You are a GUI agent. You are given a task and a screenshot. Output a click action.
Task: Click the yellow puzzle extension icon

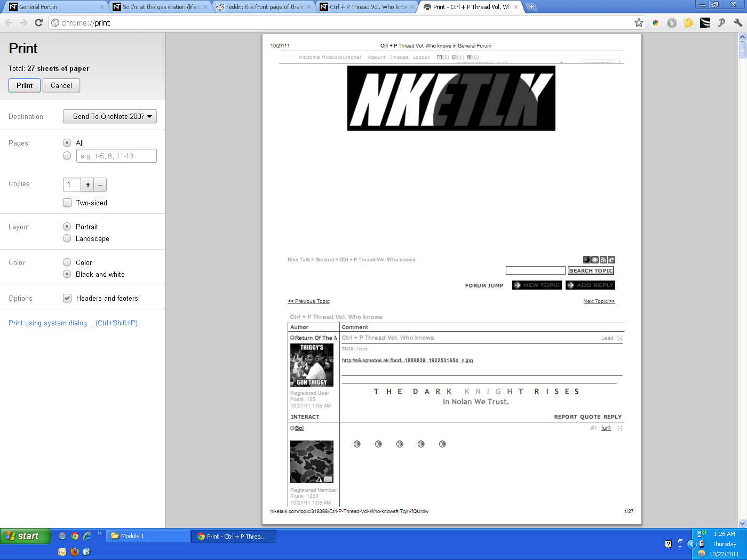pyautogui.click(x=689, y=22)
